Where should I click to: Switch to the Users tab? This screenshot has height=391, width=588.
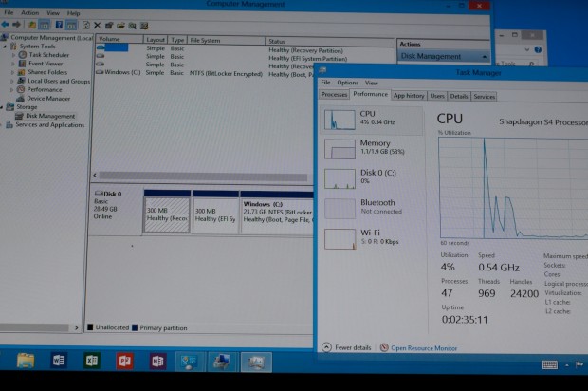coord(437,96)
